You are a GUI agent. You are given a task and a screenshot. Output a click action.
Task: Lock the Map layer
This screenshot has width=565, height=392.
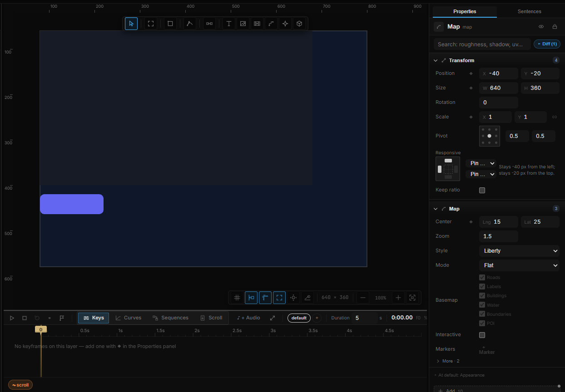(x=555, y=27)
